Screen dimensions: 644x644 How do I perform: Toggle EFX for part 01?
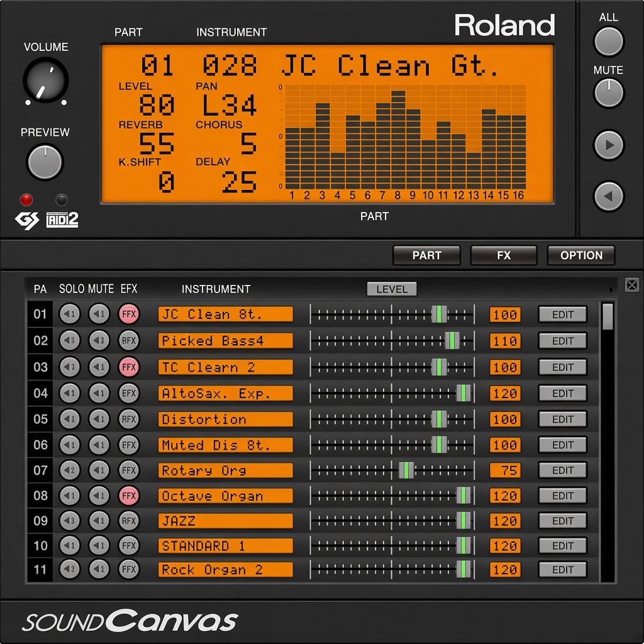click(x=129, y=314)
